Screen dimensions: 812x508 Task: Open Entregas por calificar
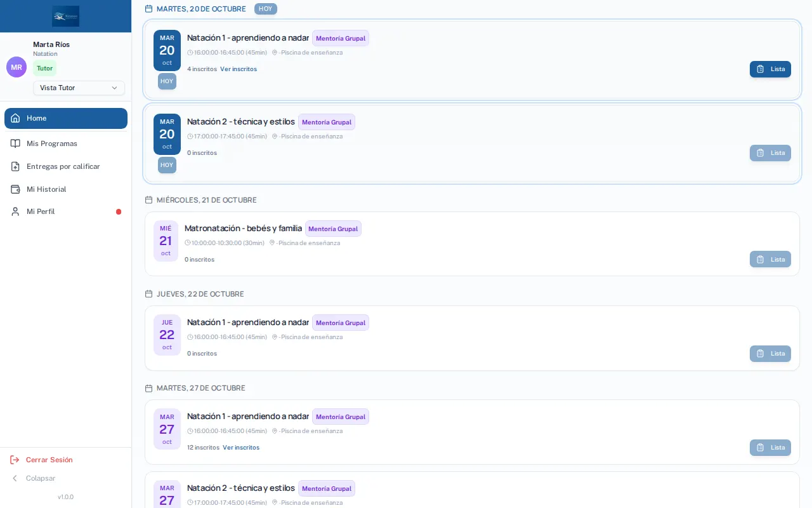(66, 166)
